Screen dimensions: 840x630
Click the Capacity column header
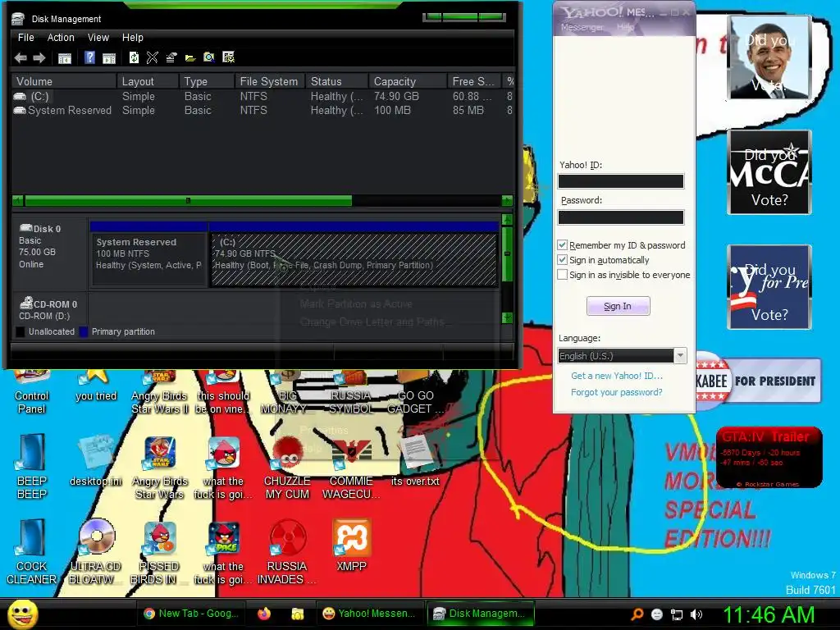click(407, 81)
